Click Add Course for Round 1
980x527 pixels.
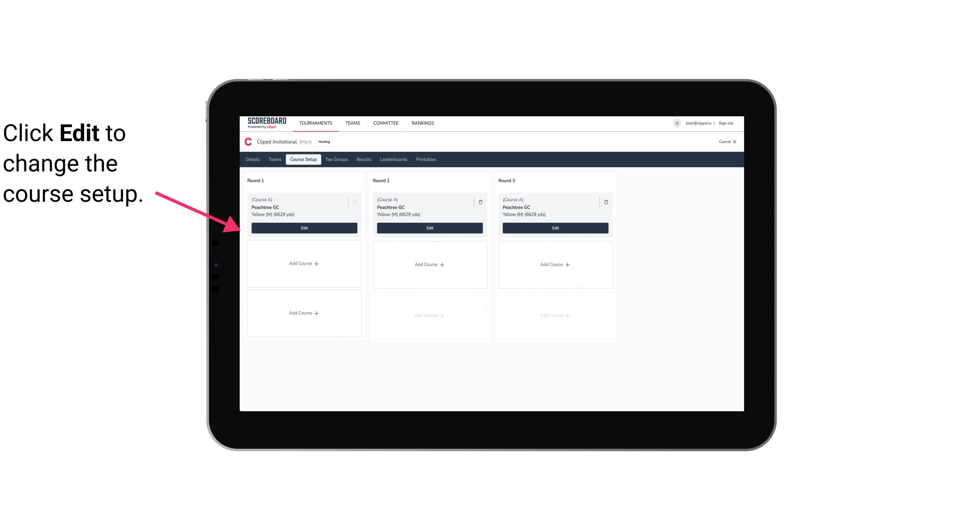coord(304,264)
